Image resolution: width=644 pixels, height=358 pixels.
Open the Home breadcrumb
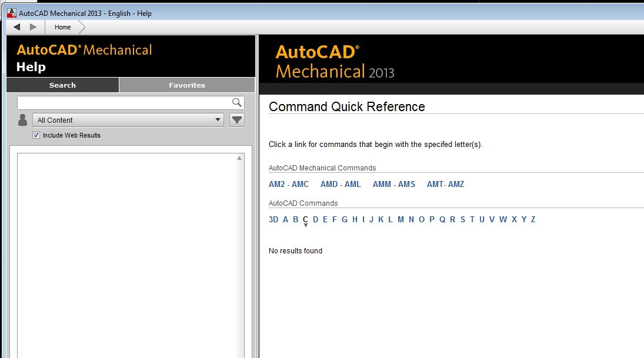[62, 27]
